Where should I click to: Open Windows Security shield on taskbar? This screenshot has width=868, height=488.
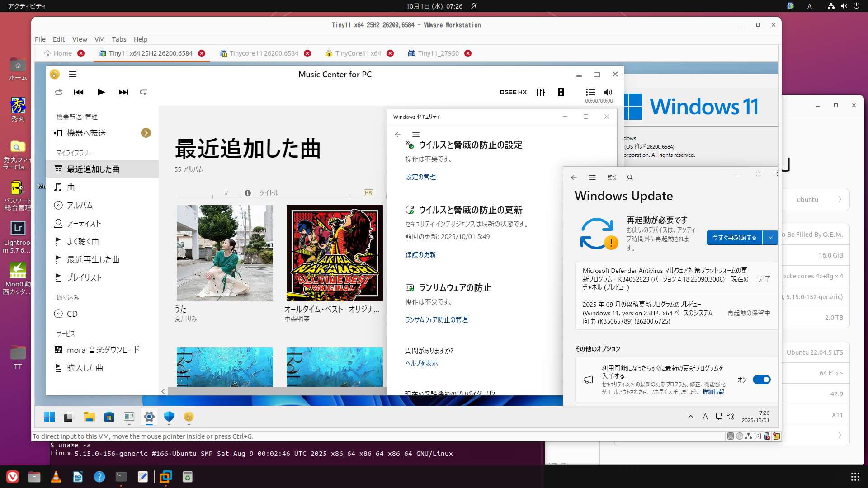169,417
